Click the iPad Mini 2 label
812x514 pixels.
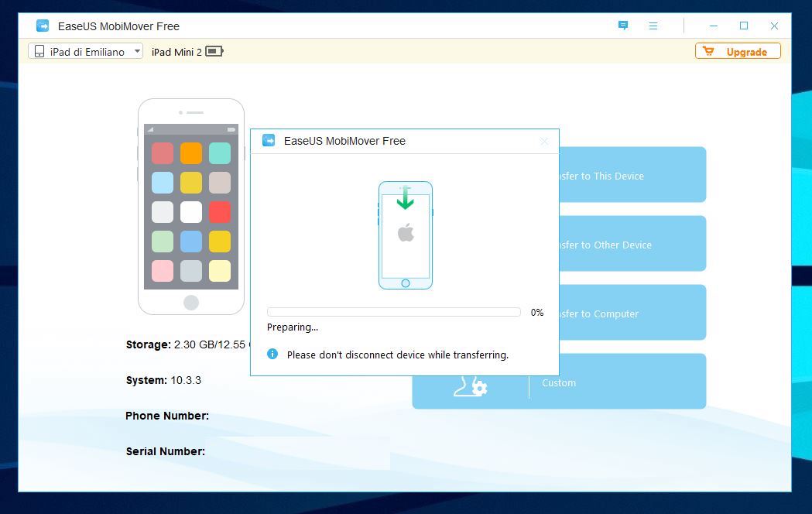(x=176, y=52)
